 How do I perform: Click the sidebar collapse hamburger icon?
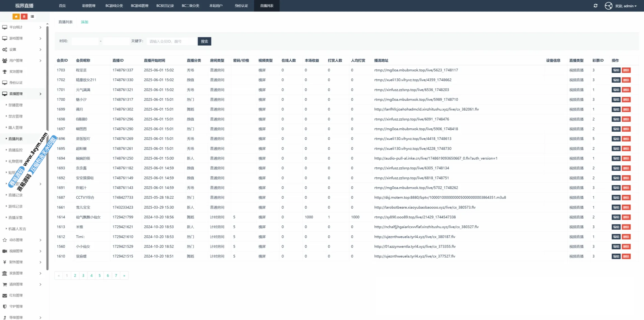pos(32,17)
